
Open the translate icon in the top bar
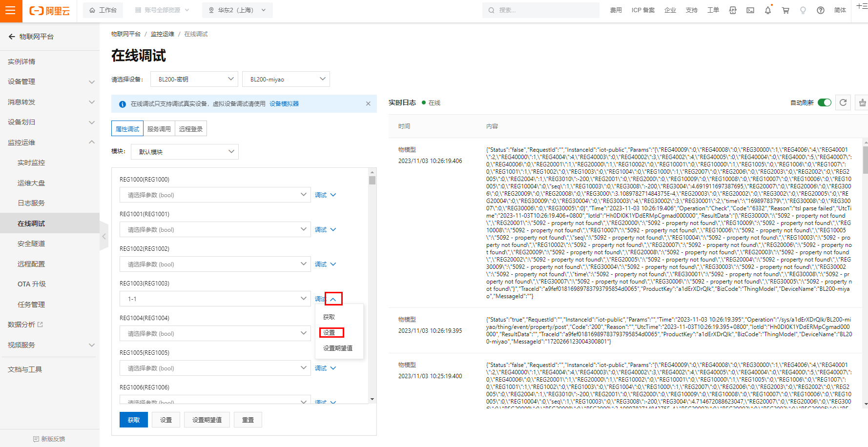pos(733,10)
